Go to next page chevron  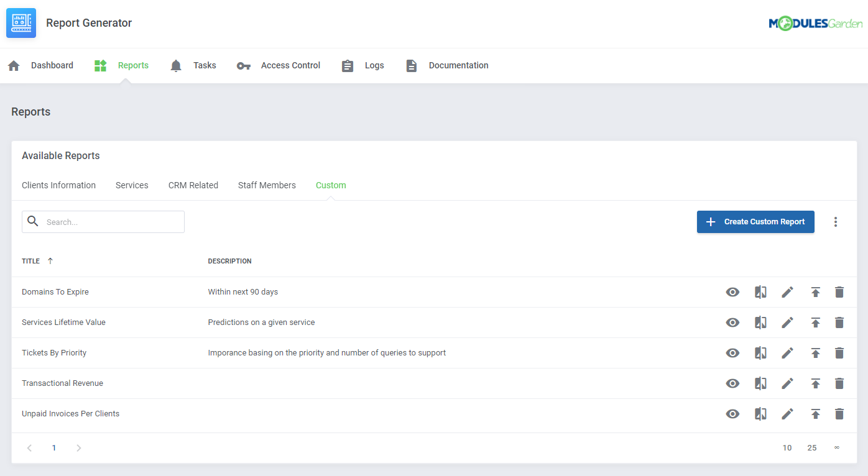click(78, 448)
